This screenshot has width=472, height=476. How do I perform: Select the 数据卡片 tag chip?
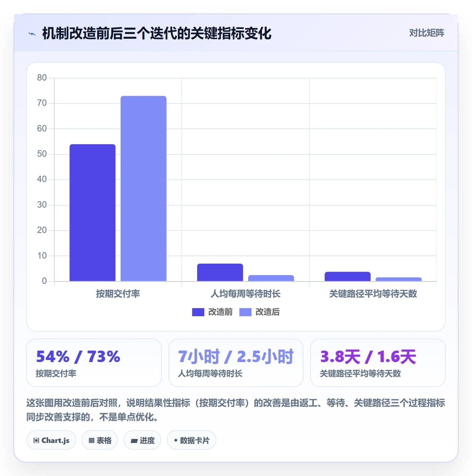pos(191,440)
